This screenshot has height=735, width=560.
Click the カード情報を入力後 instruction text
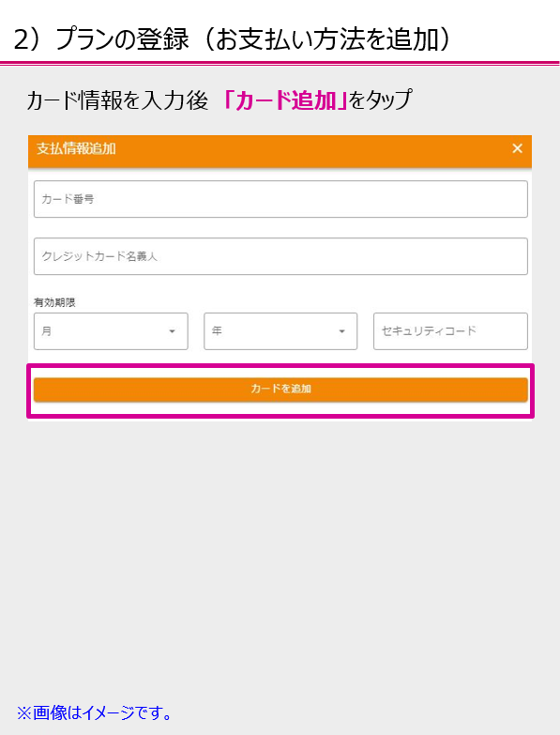click(117, 100)
